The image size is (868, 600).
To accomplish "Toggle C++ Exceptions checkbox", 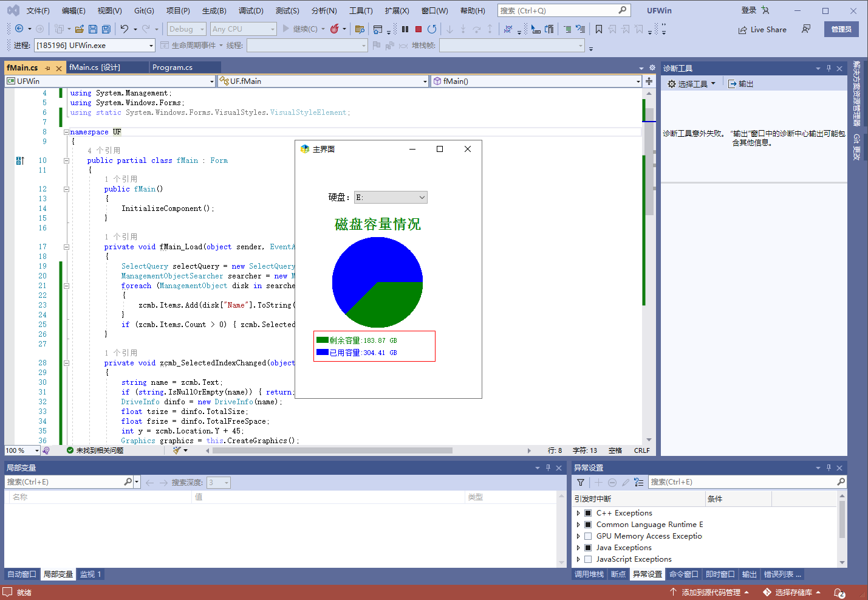I will click(588, 513).
